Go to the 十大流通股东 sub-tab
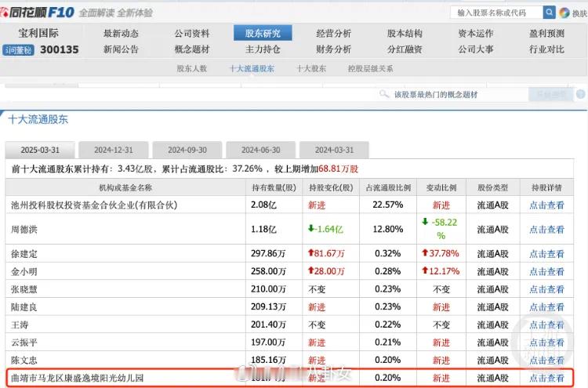This screenshot has height=388, width=588. click(252, 69)
